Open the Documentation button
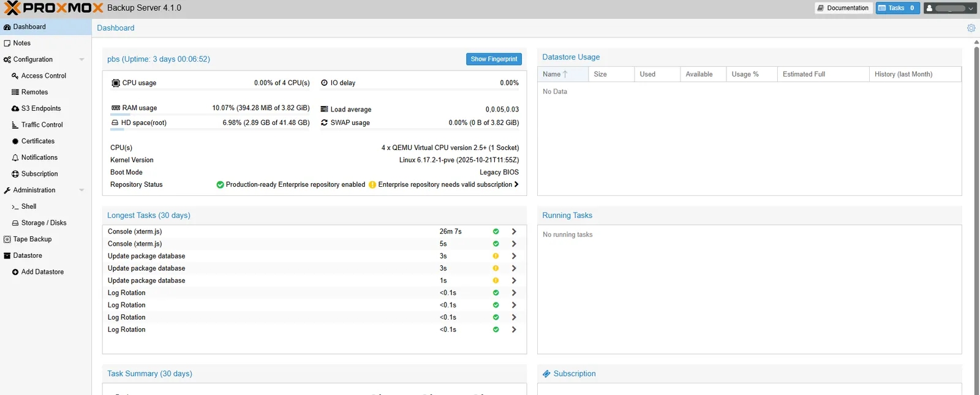The image size is (980, 395). 843,8
